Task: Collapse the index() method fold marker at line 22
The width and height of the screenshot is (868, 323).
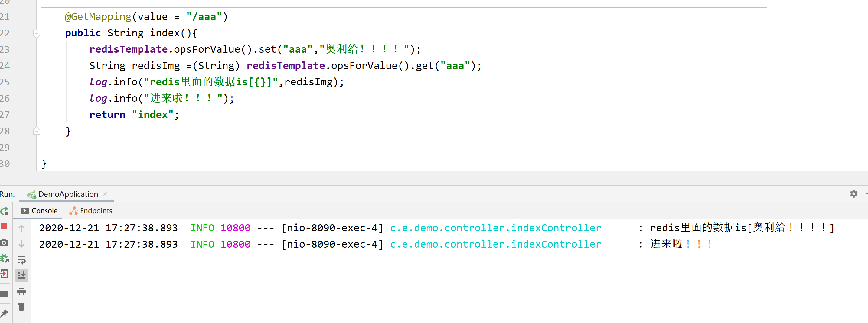Action: pyautogui.click(x=37, y=33)
